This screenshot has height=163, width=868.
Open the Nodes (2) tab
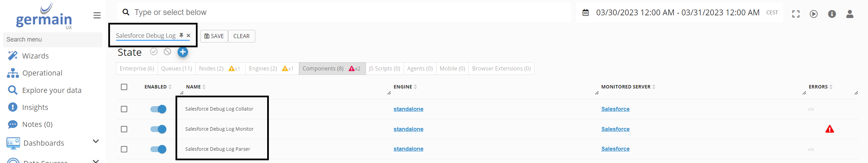[x=211, y=68]
